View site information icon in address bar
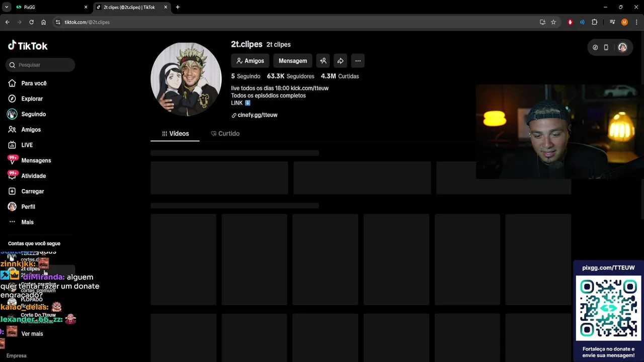Viewport: 644px width, 362px height. coord(58,22)
